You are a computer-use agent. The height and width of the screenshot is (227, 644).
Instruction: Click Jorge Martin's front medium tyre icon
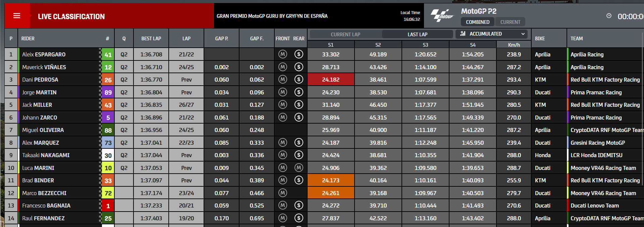(x=283, y=92)
